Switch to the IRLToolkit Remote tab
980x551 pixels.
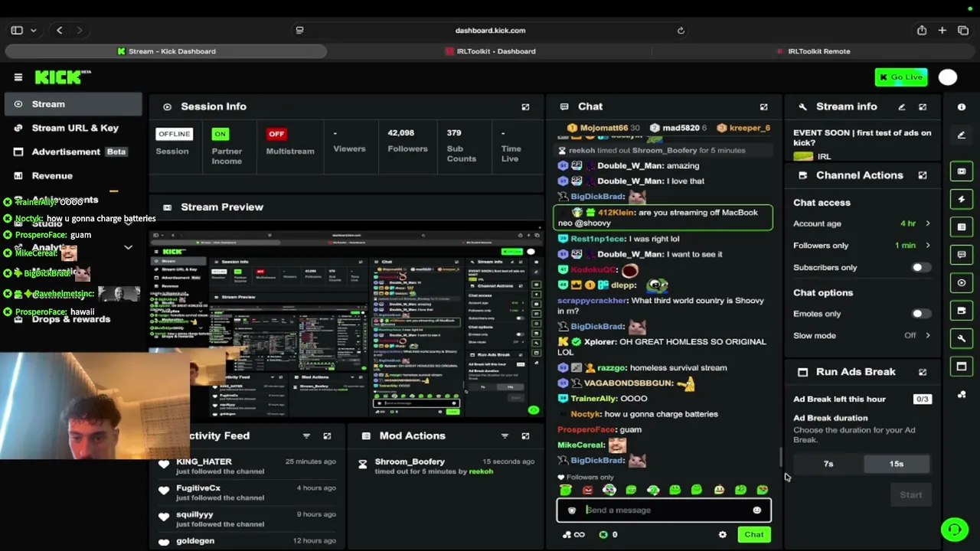813,51
